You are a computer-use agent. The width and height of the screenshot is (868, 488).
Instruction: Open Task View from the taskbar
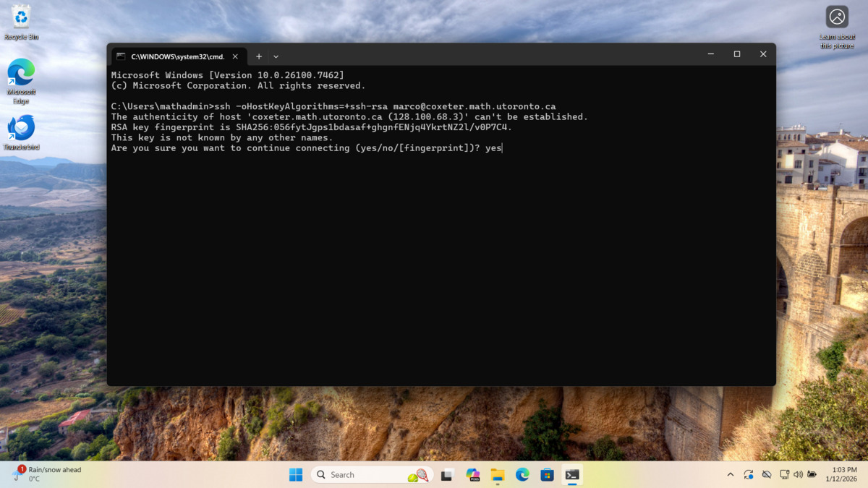click(x=446, y=474)
